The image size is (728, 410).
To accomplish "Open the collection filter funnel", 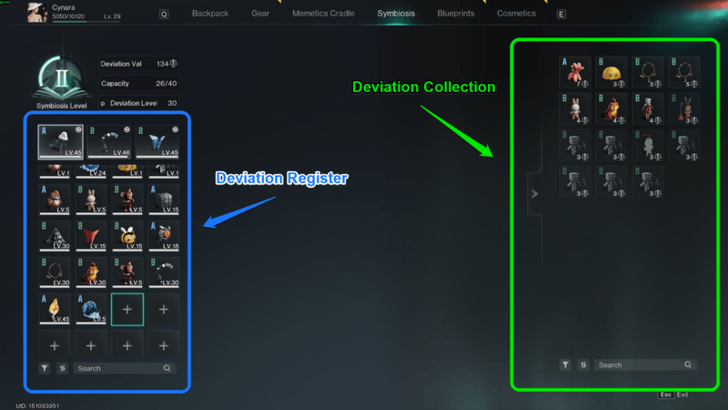I will (x=565, y=365).
